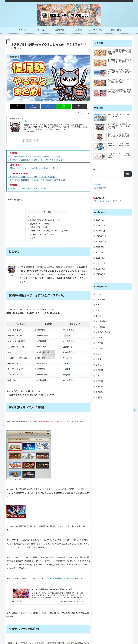138x644 pixels.
Task: Open the 風古戦場 category
Action: click(99, 397)
